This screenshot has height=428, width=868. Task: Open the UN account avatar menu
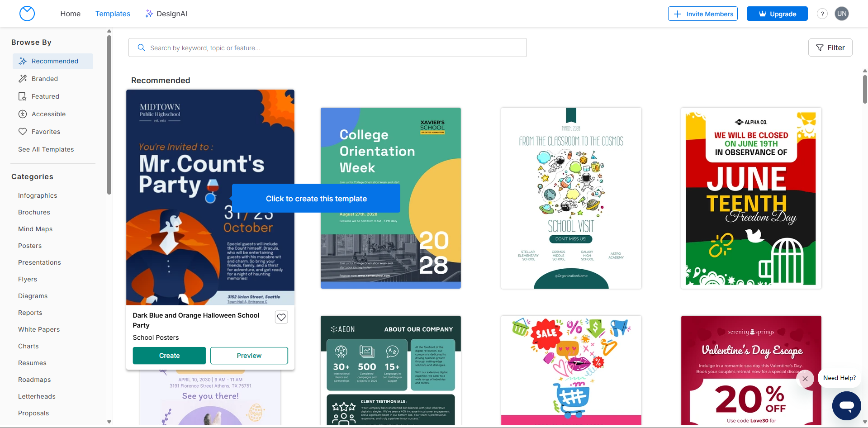tap(841, 14)
